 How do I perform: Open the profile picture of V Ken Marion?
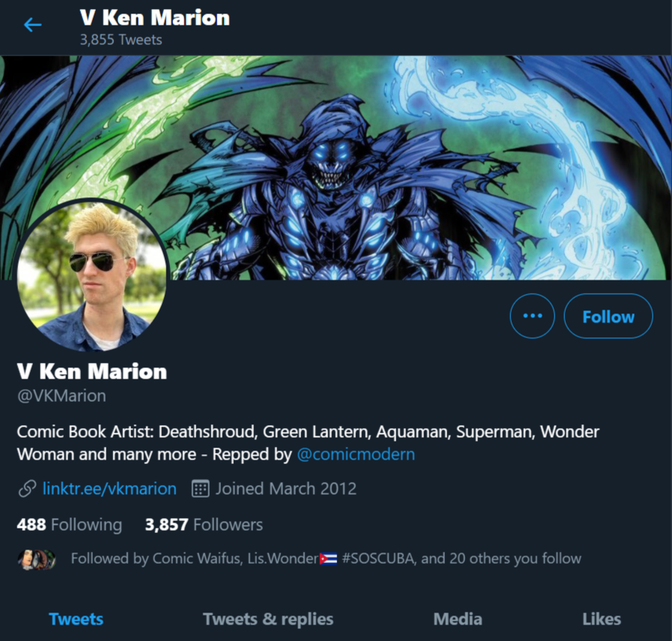91,275
